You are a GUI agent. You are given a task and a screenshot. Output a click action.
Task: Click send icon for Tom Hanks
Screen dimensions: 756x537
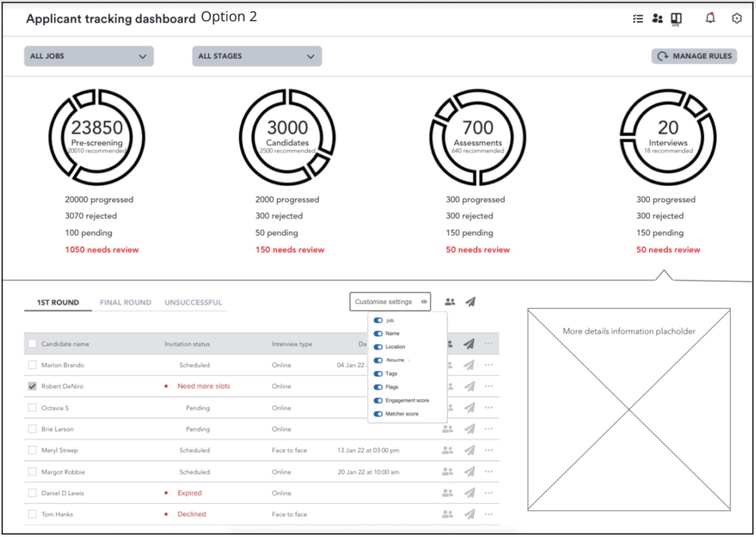[x=469, y=514]
